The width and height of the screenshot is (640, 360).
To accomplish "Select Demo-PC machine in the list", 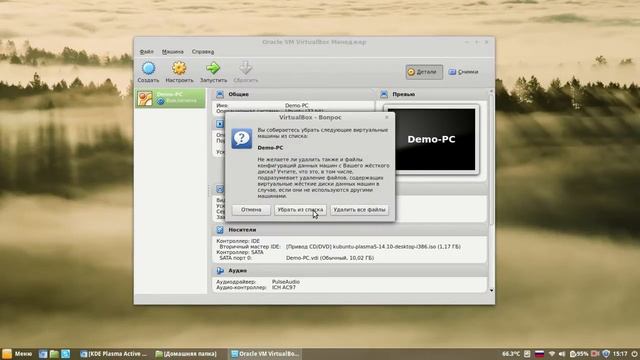I will pos(170,98).
